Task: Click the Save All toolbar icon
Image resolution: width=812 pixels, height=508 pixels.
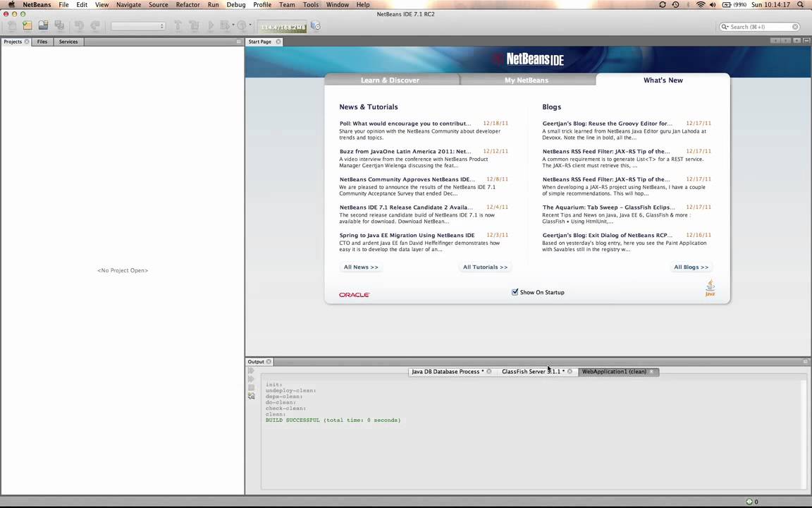Action: (x=59, y=25)
